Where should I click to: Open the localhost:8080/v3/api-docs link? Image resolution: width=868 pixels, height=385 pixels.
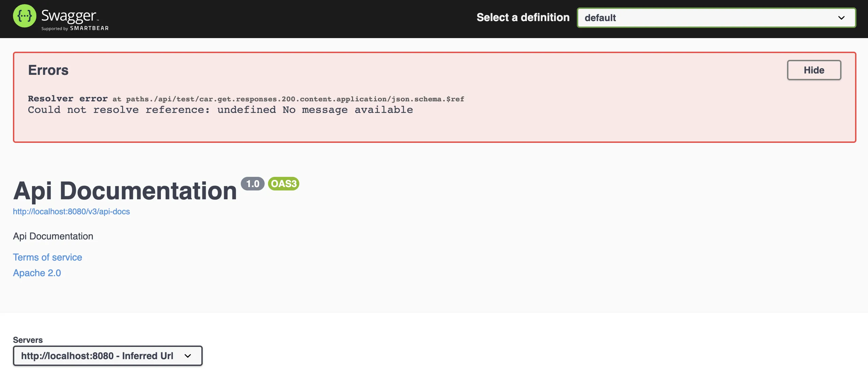71,212
